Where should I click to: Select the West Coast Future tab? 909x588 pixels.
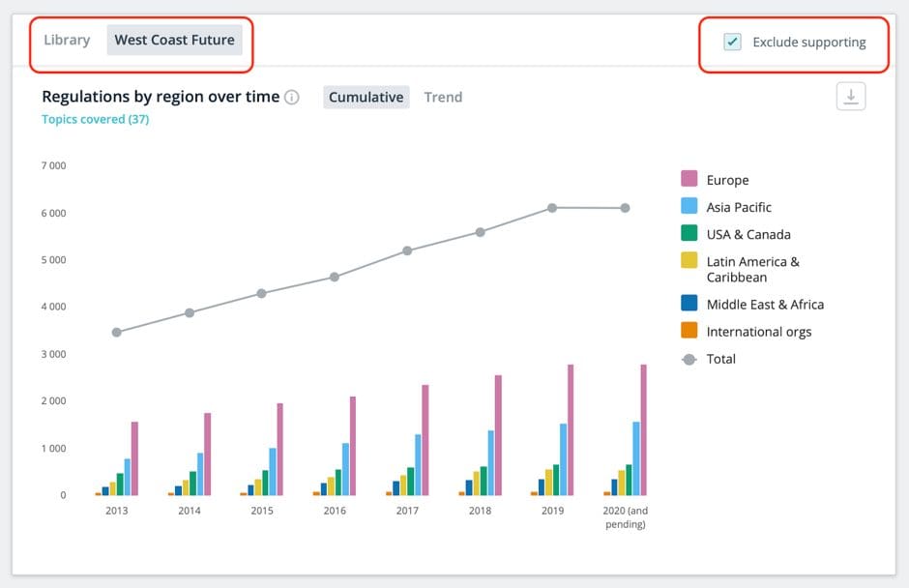[174, 41]
